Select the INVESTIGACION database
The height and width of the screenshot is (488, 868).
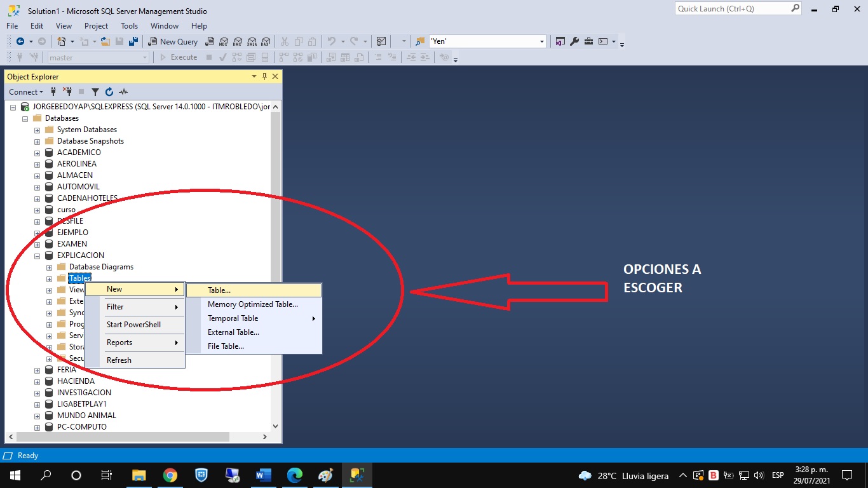click(84, 393)
